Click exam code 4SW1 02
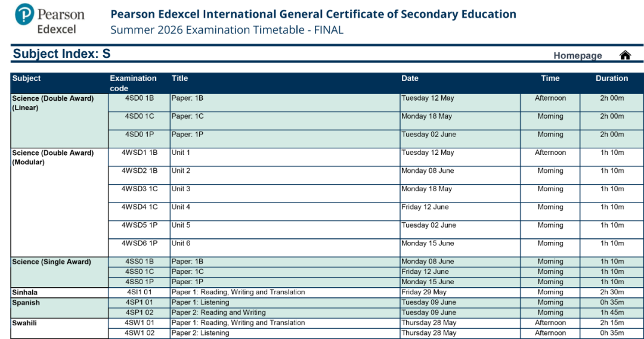The height and width of the screenshot is (339, 644). tap(139, 333)
